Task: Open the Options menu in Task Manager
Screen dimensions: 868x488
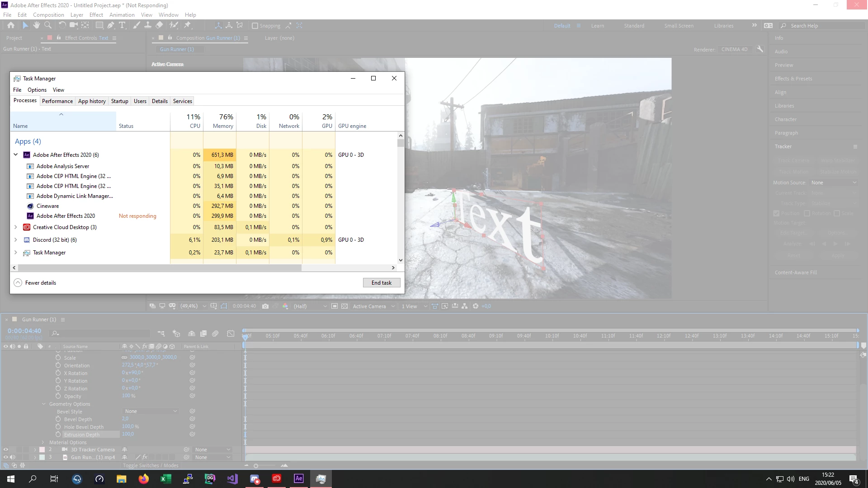Action: point(37,90)
